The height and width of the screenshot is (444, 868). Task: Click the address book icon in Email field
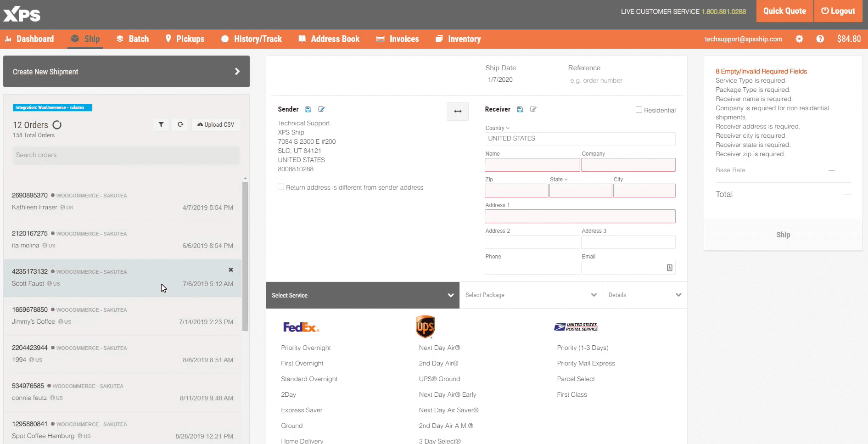(x=670, y=268)
